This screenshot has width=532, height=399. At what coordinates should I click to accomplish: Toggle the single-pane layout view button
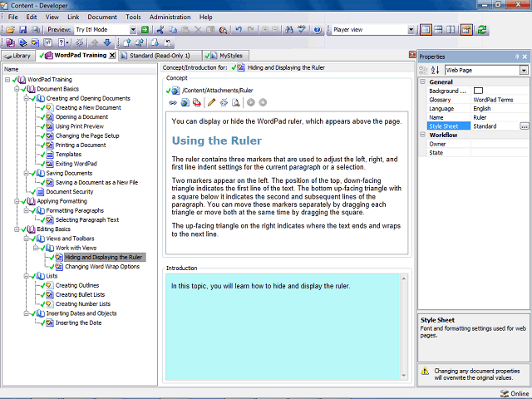[426, 30]
